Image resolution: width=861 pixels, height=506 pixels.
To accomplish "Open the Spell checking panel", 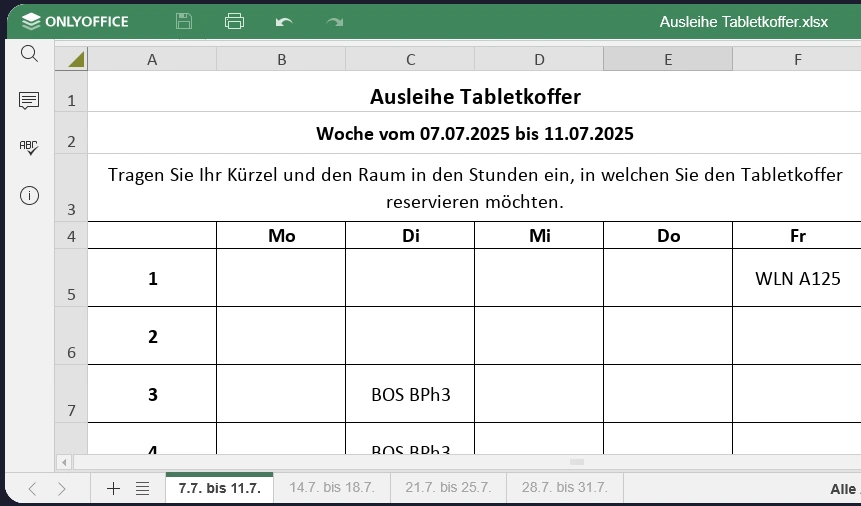I will click(29, 147).
